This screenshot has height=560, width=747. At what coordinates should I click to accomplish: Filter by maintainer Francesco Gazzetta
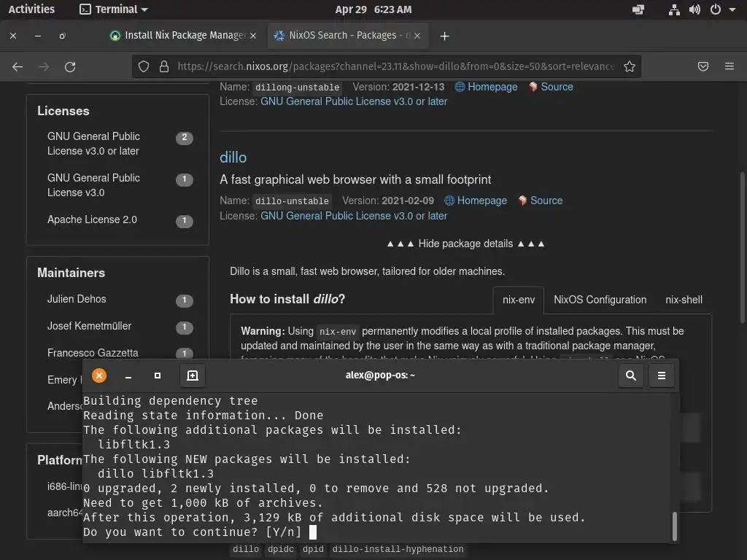120,353
